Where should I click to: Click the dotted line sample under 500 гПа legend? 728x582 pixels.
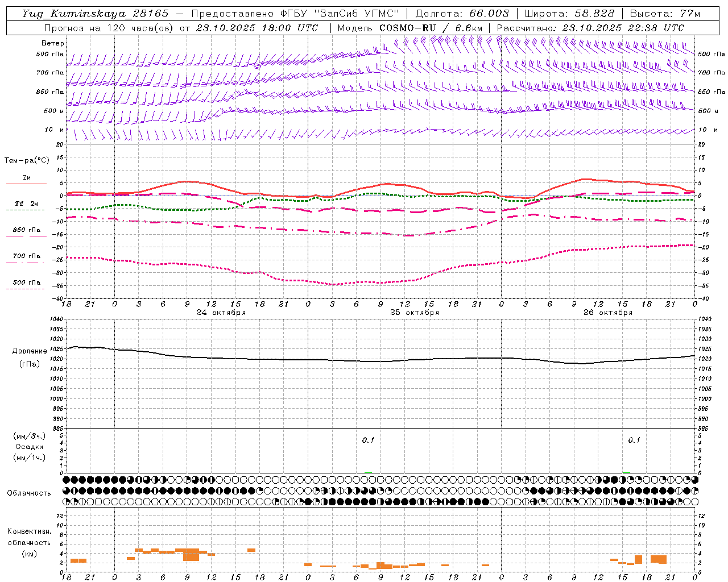pyautogui.click(x=26, y=289)
